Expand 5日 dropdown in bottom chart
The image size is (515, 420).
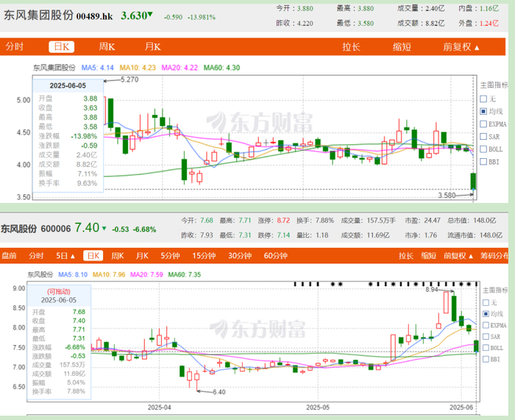pos(65,255)
